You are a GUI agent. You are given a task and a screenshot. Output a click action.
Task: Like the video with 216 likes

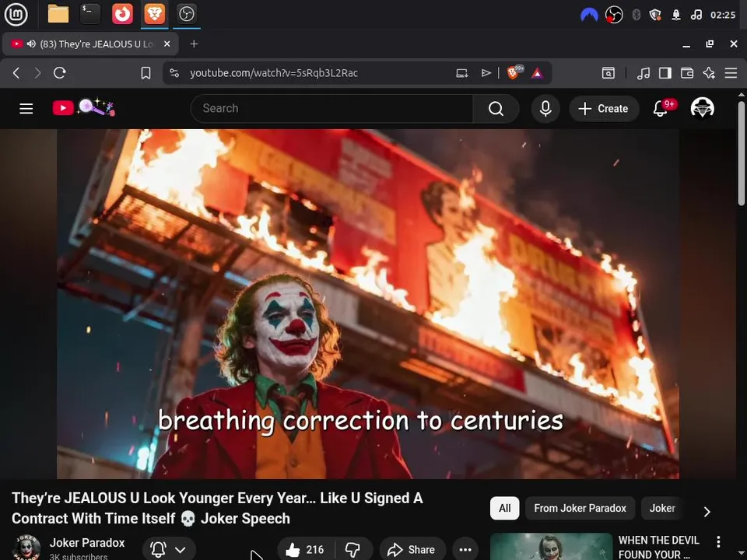306,550
